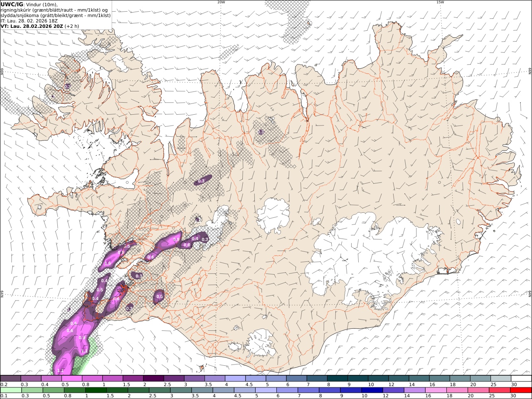Viewport: 532px width, 399px height.
Task: Click the darkest green rain swatch at 1
Action: [96, 390]
